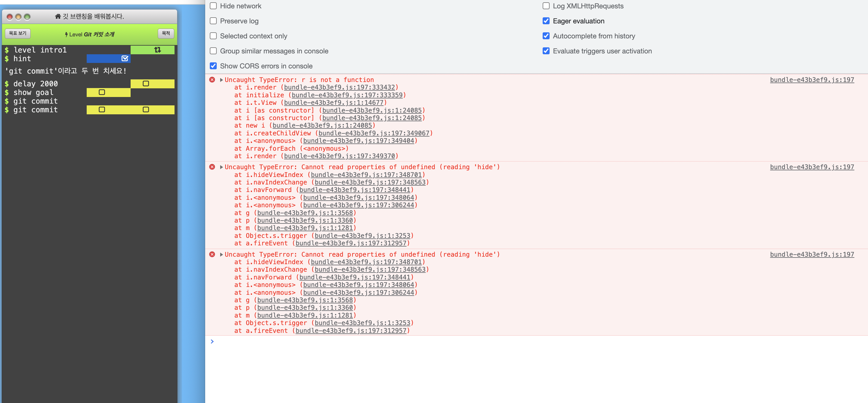Disable Eager evaluation
This screenshot has width=868, height=403.
(546, 21)
